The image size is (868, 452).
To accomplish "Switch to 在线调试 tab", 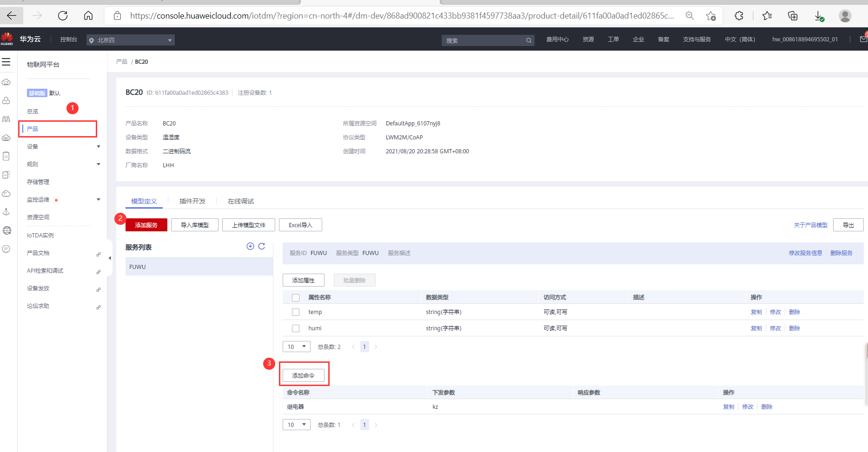I will 241,201.
